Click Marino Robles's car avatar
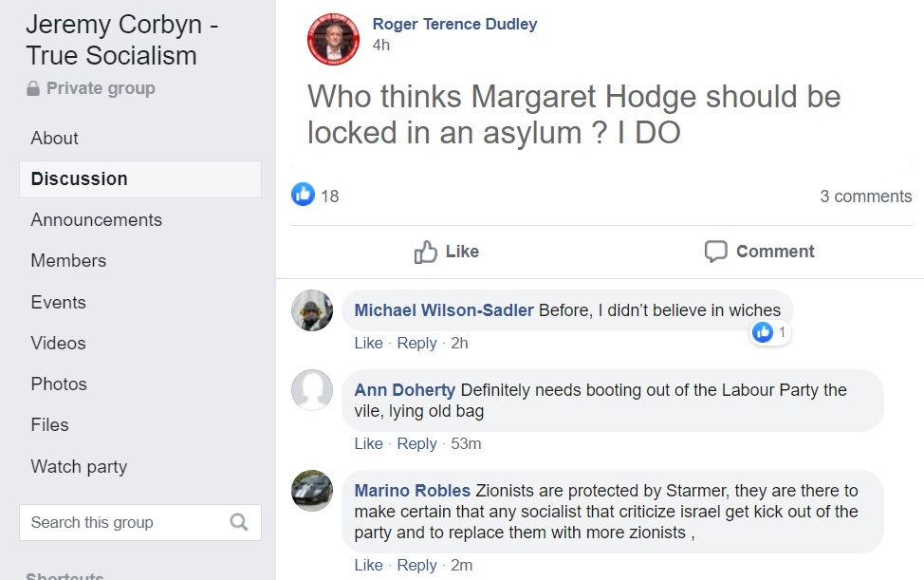 pos(312,491)
